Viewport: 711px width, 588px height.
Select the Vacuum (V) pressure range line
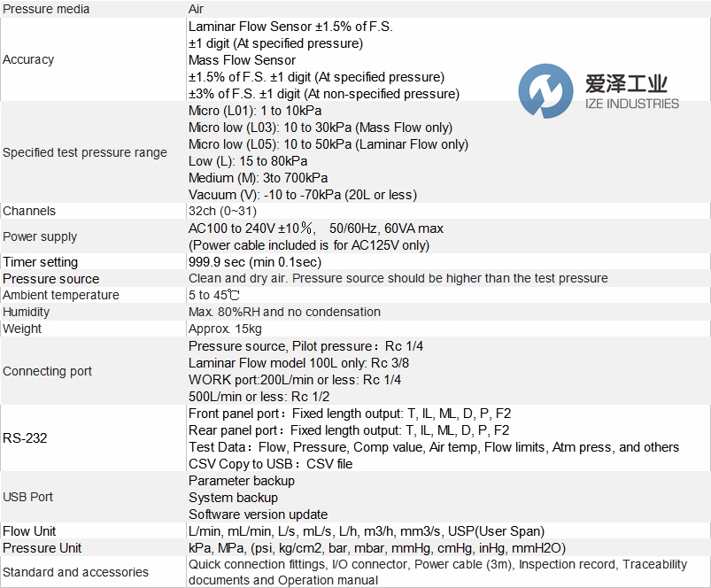click(302, 195)
